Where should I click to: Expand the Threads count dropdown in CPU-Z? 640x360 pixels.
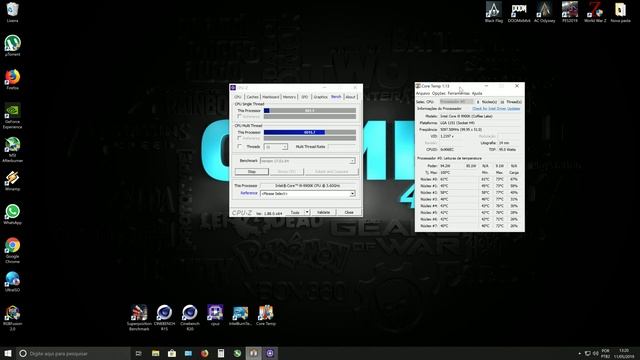(x=284, y=147)
